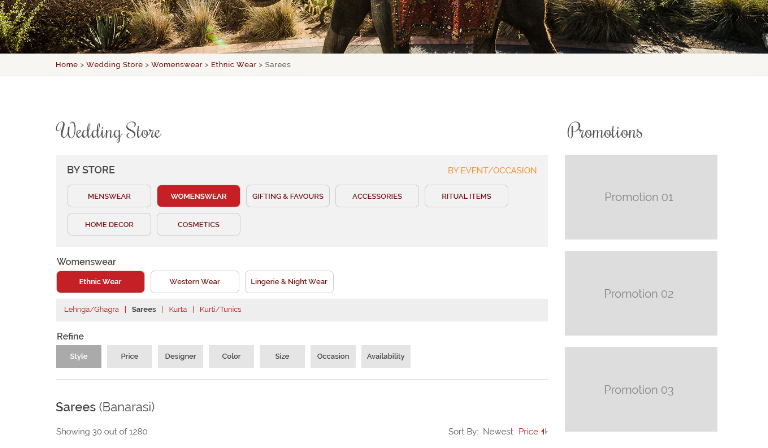The width and height of the screenshot is (768, 448).
Task: Choose Home Decor store
Action: [109, 224]
